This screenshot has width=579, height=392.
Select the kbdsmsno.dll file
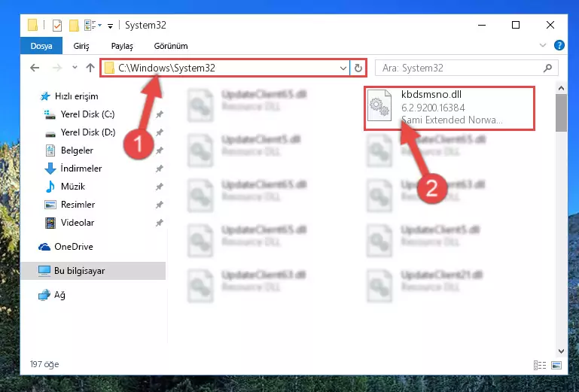(x=449, y=108)
